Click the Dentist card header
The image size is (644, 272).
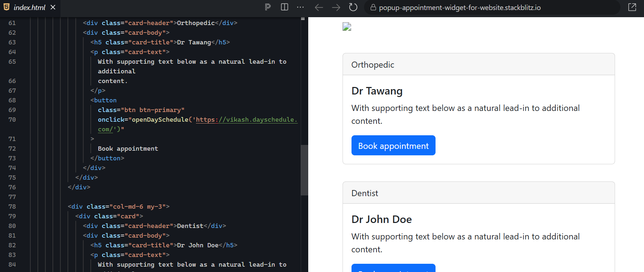(x=478, y=193)
